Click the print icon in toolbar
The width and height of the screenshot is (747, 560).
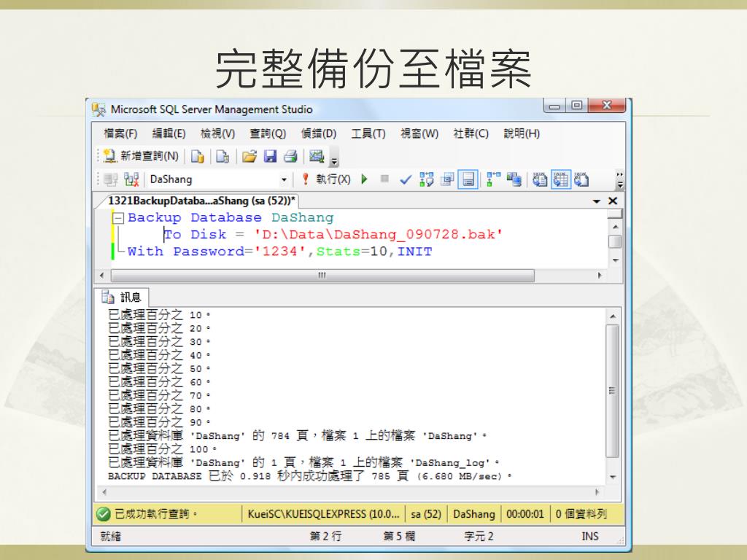point(290,156)
